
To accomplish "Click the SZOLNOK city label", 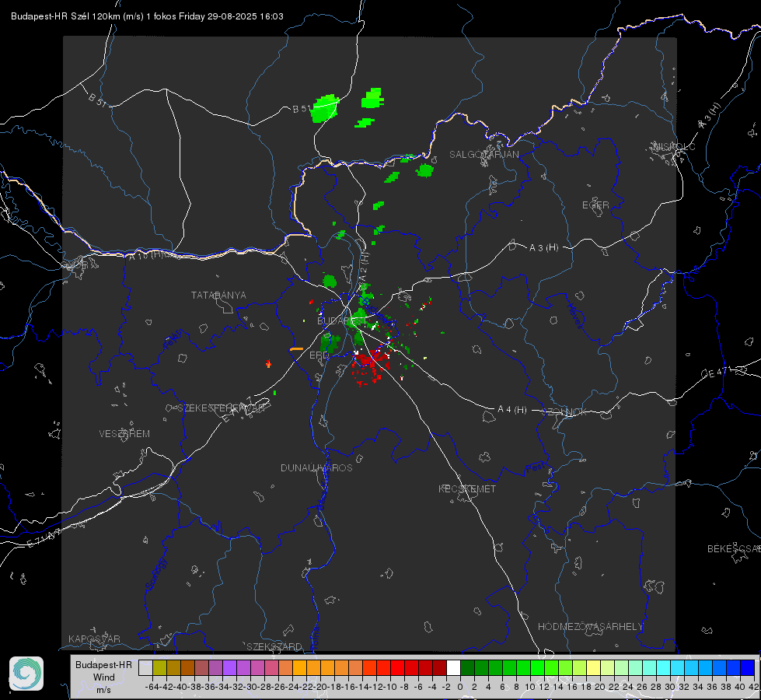I will (x=564, y=412).
